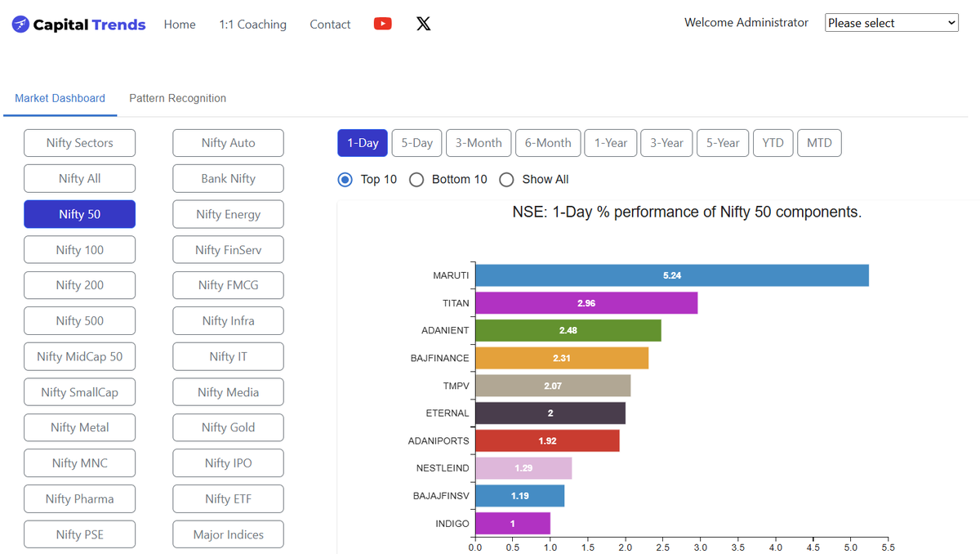This screenshot has width=980, height=554.
Task: Select the Bottom 10 radio button
Action: tap(416, 179)
